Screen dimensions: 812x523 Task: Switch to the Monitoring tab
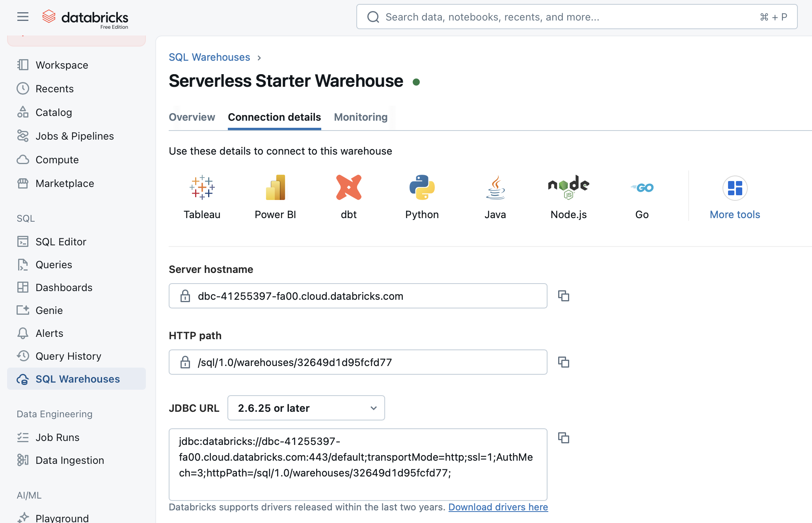[x=360, y=117]
